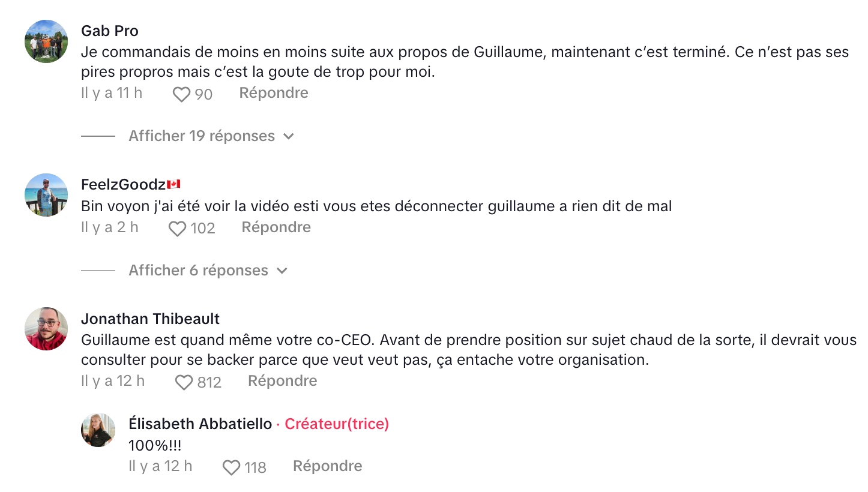Open Élisabeth Abbatiello's profile photo

[x=98, y=430]
